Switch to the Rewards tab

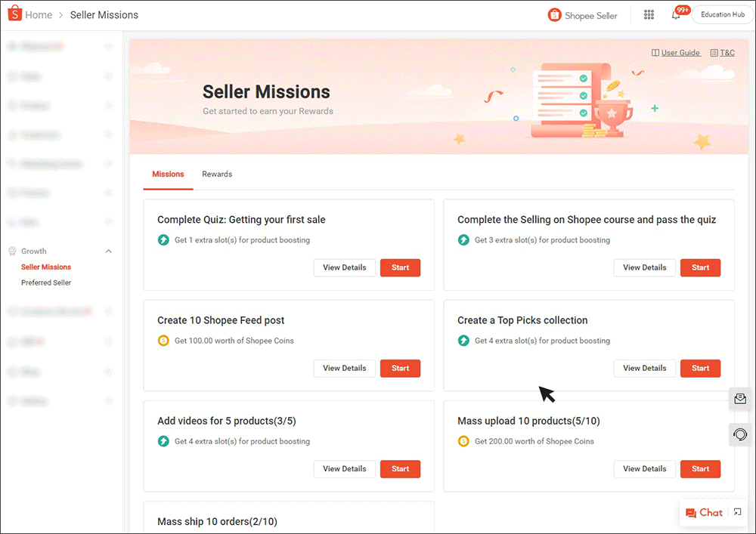pos(217,174)
